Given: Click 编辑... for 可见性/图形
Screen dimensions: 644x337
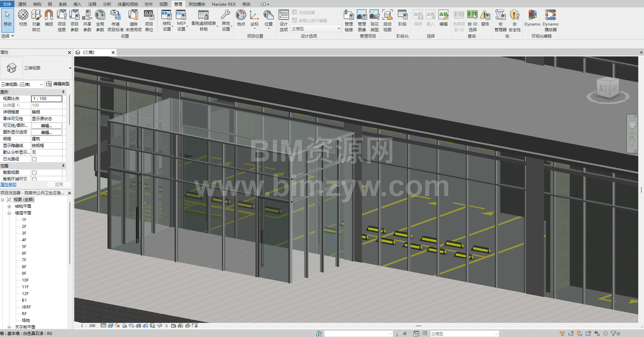Looking at the screenshot, I should 47,126.
